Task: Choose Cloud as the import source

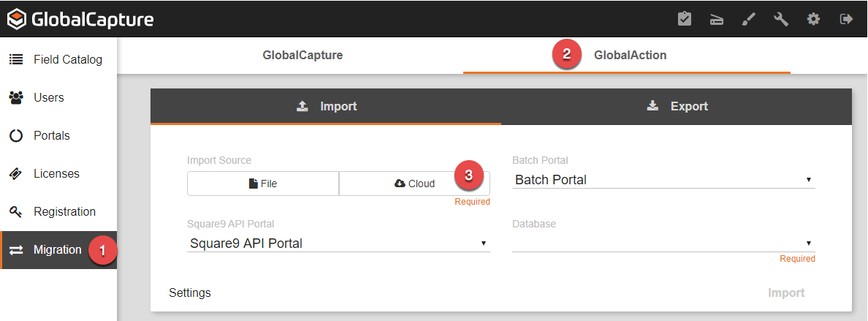Action: [414, 184]
